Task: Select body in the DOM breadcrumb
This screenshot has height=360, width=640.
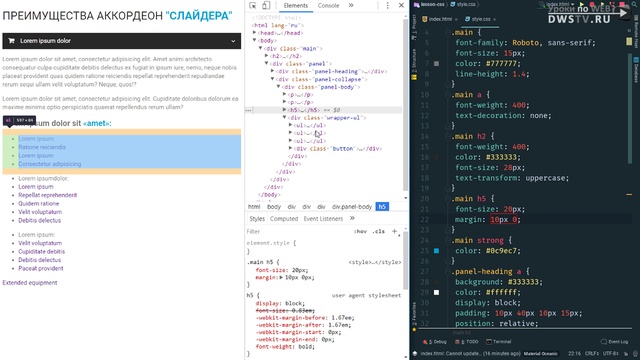Action: click(274, 207)
